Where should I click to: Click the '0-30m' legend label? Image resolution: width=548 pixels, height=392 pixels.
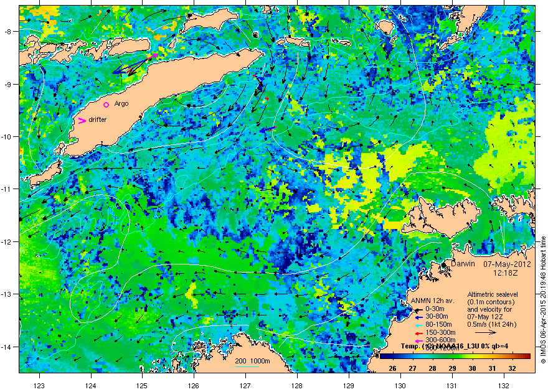tap(435, 309)
